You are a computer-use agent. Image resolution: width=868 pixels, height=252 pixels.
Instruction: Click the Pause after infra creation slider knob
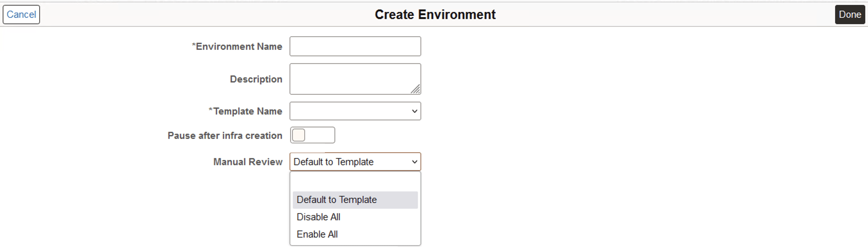299,135
